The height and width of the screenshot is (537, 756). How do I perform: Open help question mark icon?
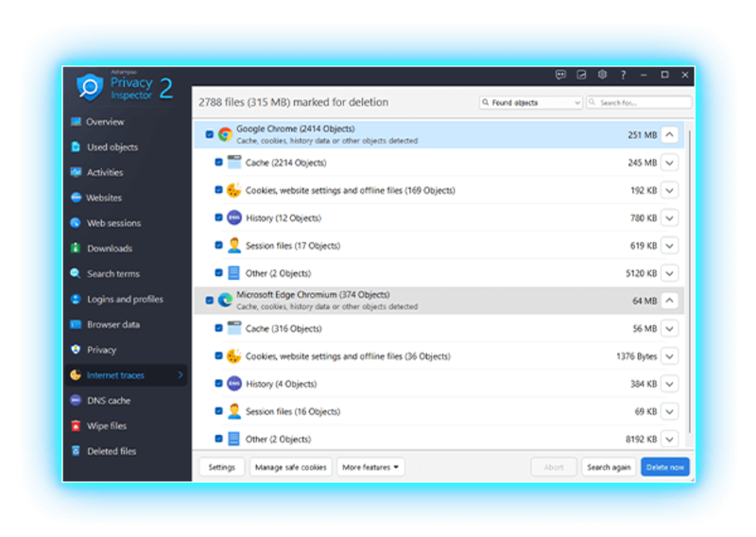pyautogui.click(x=623, y=75)
